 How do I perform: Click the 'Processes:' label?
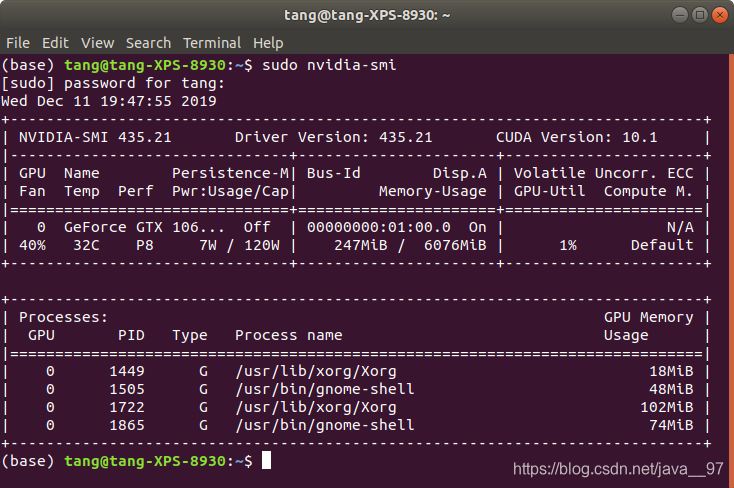63,318
